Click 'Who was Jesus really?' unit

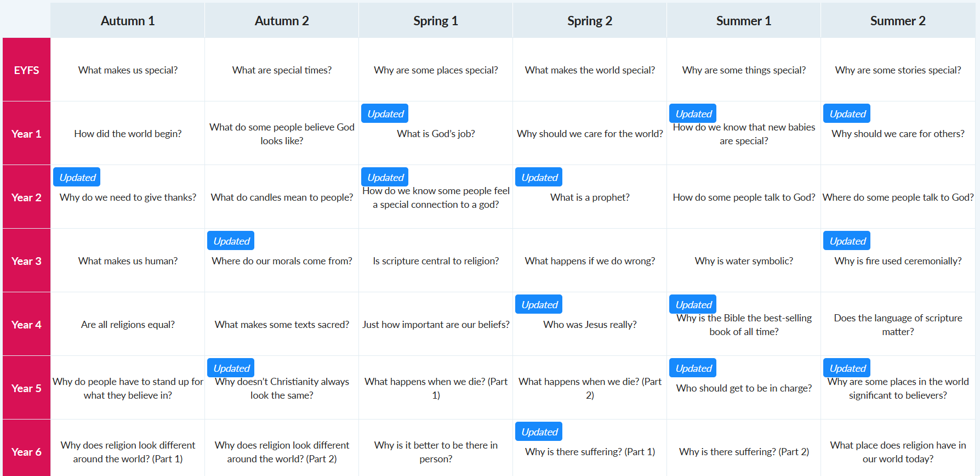coord(590,325)
